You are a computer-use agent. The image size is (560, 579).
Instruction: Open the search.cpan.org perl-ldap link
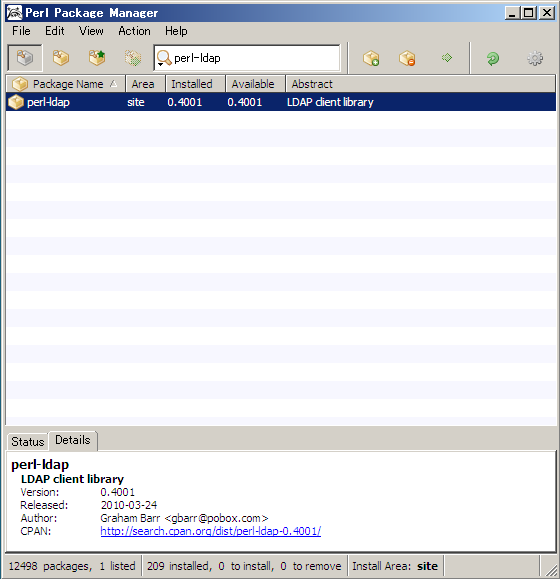211,531
